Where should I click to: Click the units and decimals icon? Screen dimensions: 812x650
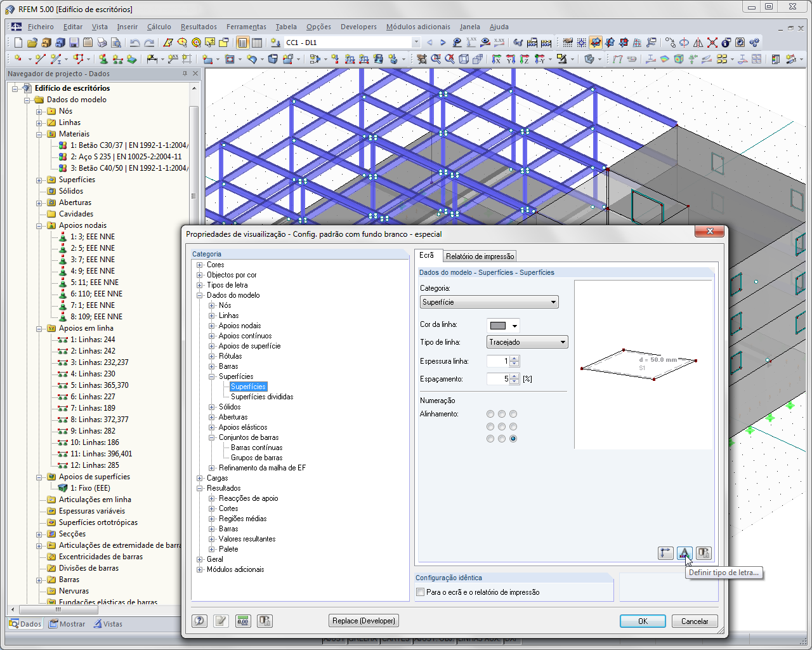pyautogui.click(x=243, y=621)
